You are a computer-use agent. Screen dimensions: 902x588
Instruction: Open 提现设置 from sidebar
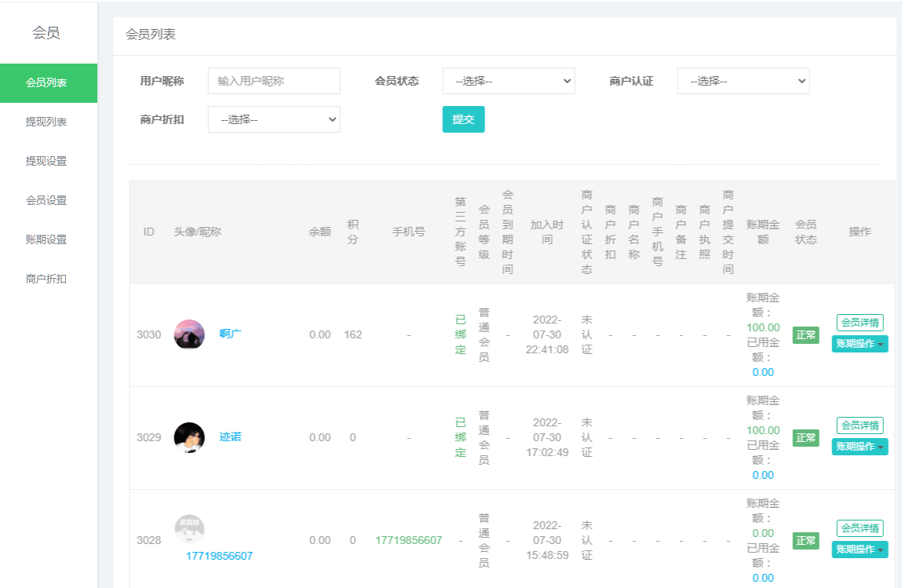[x=46, y=161]
